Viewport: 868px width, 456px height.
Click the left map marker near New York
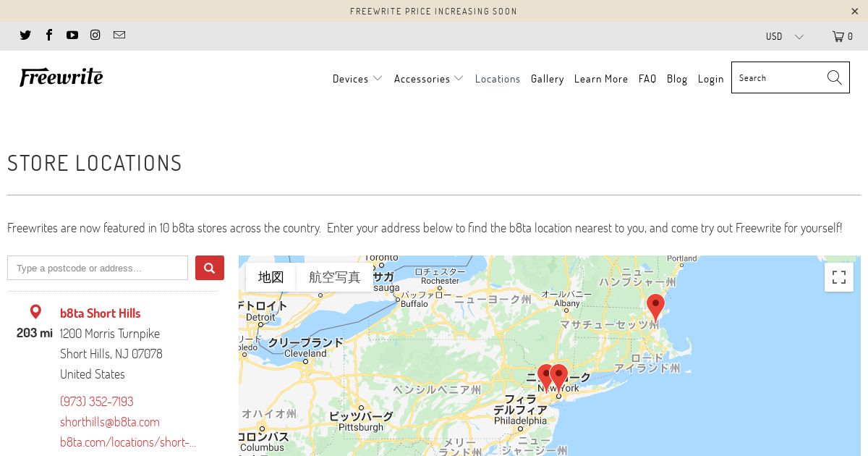(x=545, y=377)
